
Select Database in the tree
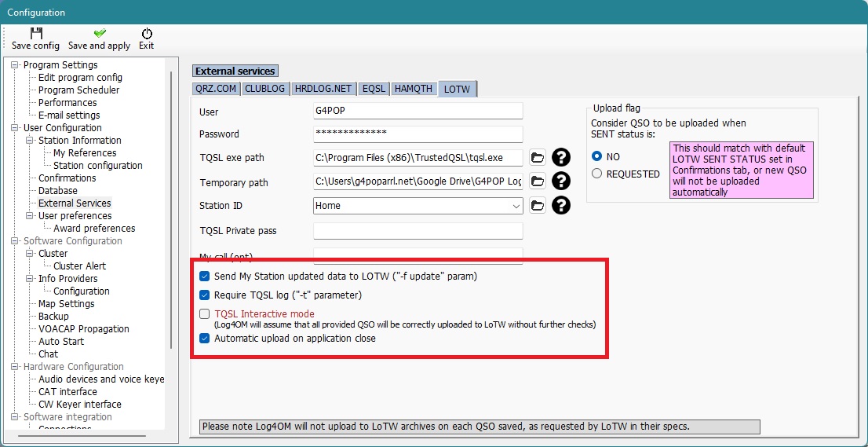coord(57,191)
